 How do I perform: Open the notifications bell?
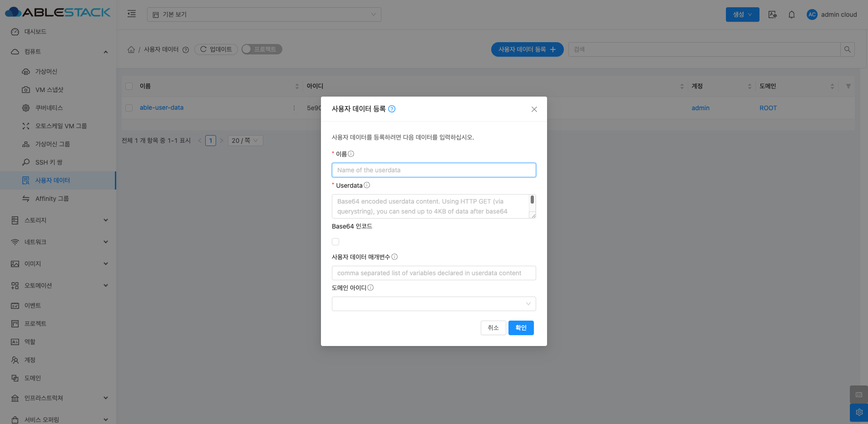point(792,15)
